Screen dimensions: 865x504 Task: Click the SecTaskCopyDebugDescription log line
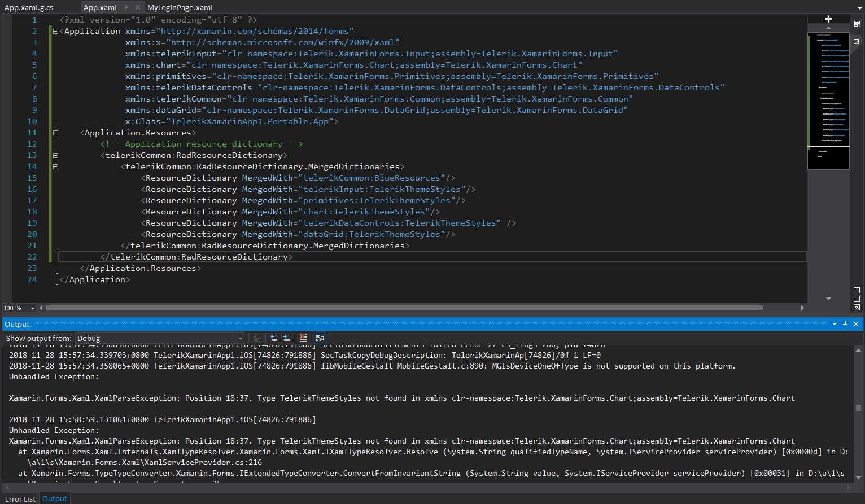(305, 355)
